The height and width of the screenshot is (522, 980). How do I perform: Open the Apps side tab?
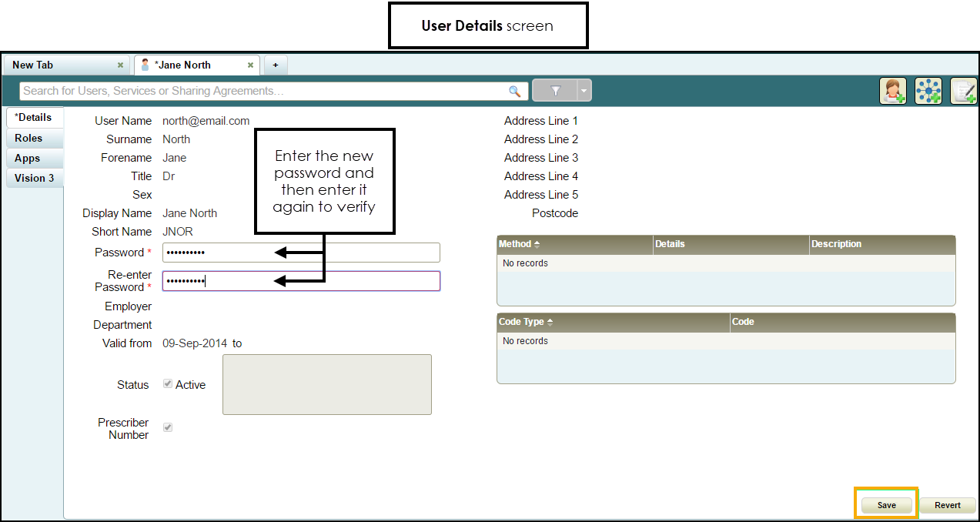click(x=28, y=159)
